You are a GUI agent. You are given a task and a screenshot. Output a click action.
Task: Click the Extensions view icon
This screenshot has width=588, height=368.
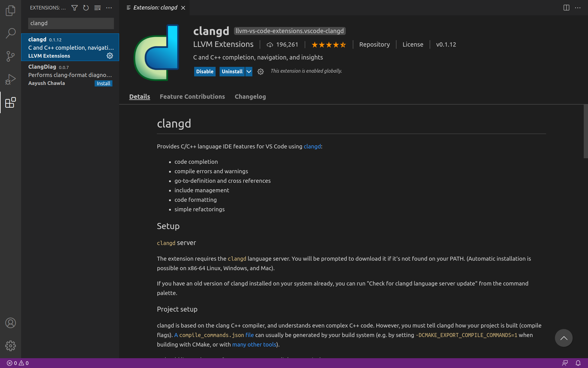click(x=10, y=102)
